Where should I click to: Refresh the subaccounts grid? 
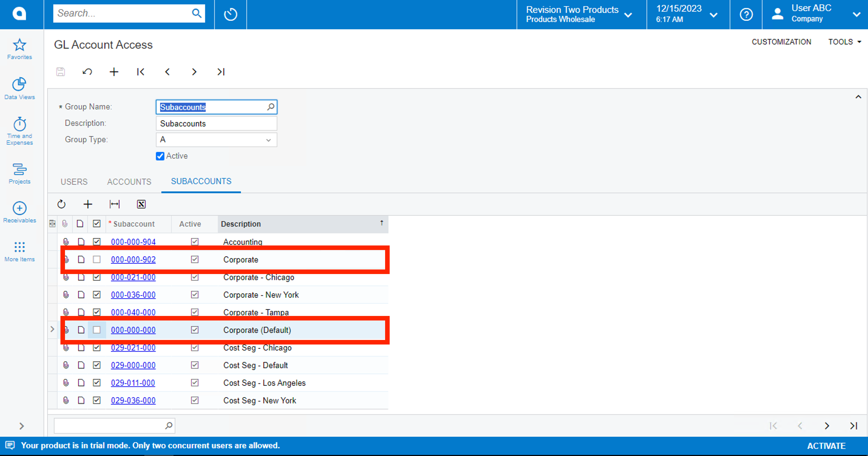point(61,204)
